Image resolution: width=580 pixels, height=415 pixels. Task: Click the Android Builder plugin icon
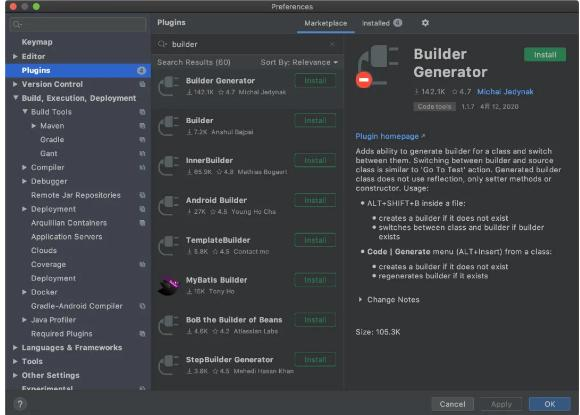[168, 206]
